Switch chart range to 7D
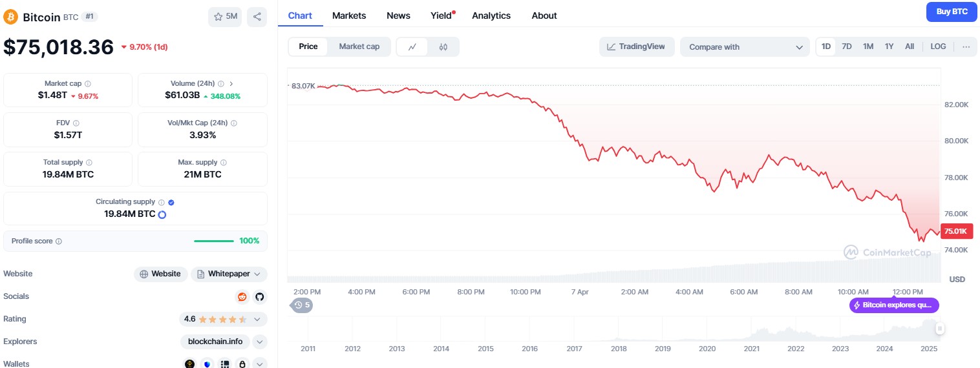The height and width of the screenshot is (368, 980). [x=847, y=46]
